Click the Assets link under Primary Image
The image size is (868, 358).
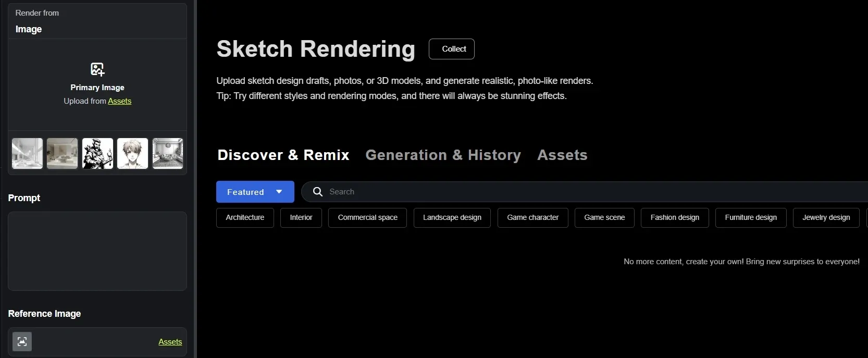(x=120, y=101)
